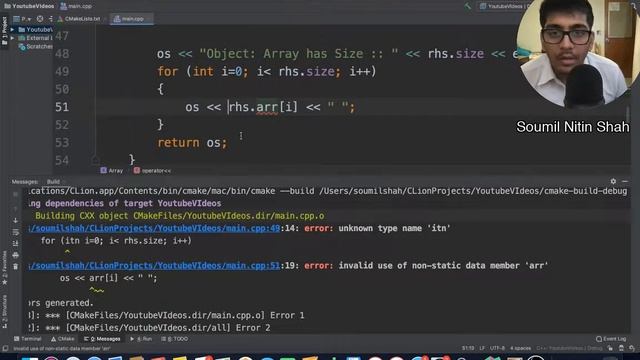
Task: Open C++ YoutubeVideos Debug context selector
Action: (569, 348)
